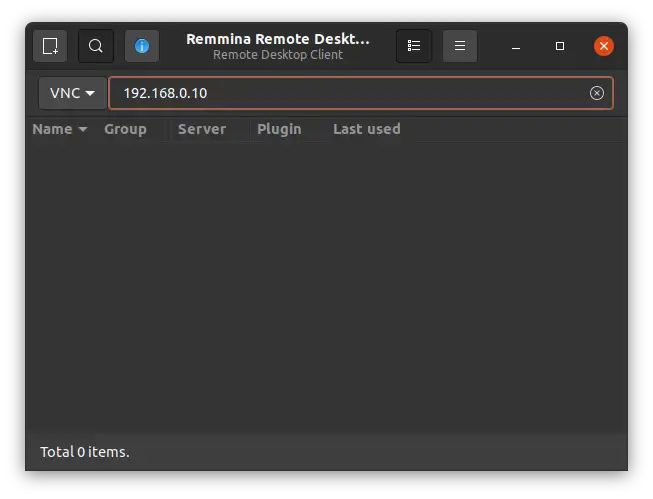Sort by the Name column
653x499 pixels.
coord(60,129)
